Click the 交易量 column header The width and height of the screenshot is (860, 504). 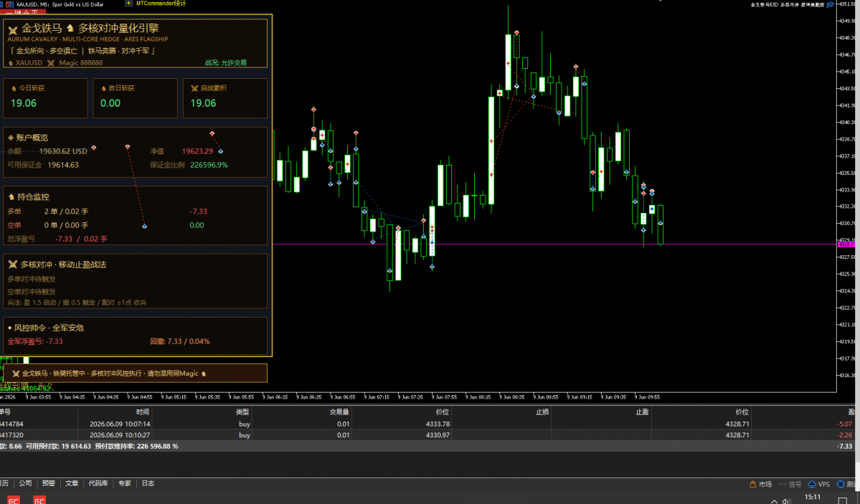tap(339, 412)
